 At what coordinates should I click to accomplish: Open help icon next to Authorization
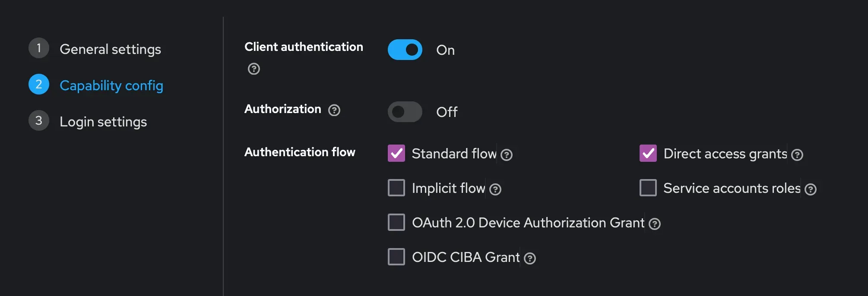coord(334,110)
